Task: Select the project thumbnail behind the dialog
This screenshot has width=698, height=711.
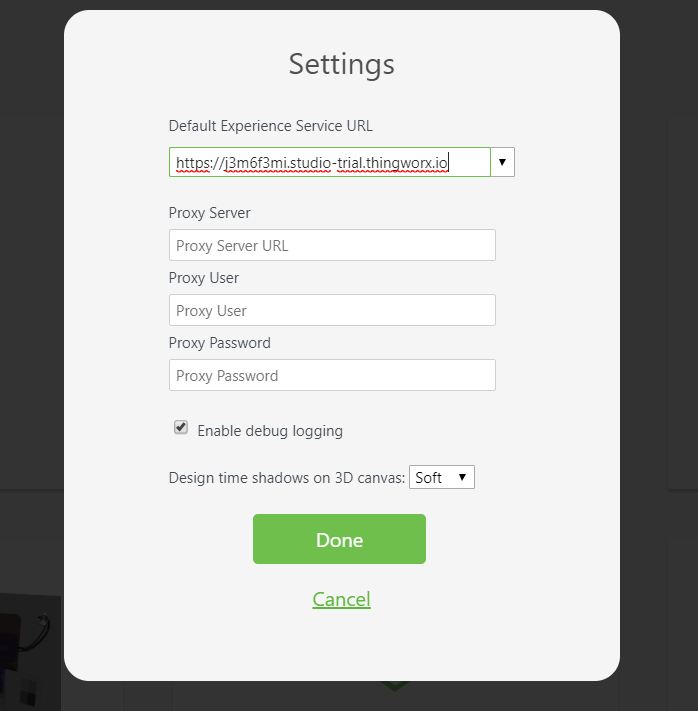Action: (30, 650)
